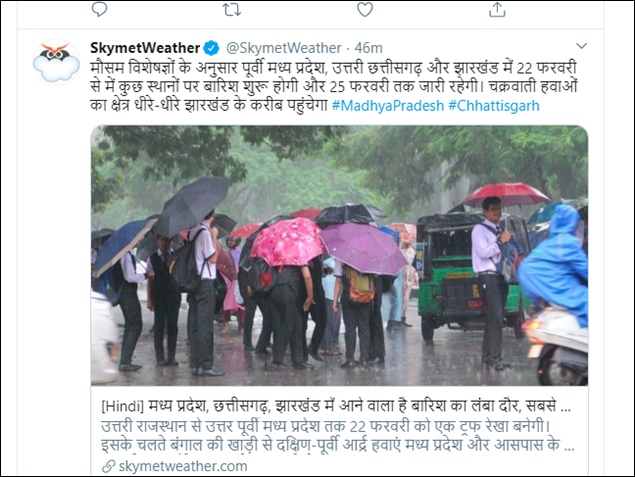This screenshot has width=635, height=477.
Task: Click the pink floral umbrella in photo
Action: (287, 242)
